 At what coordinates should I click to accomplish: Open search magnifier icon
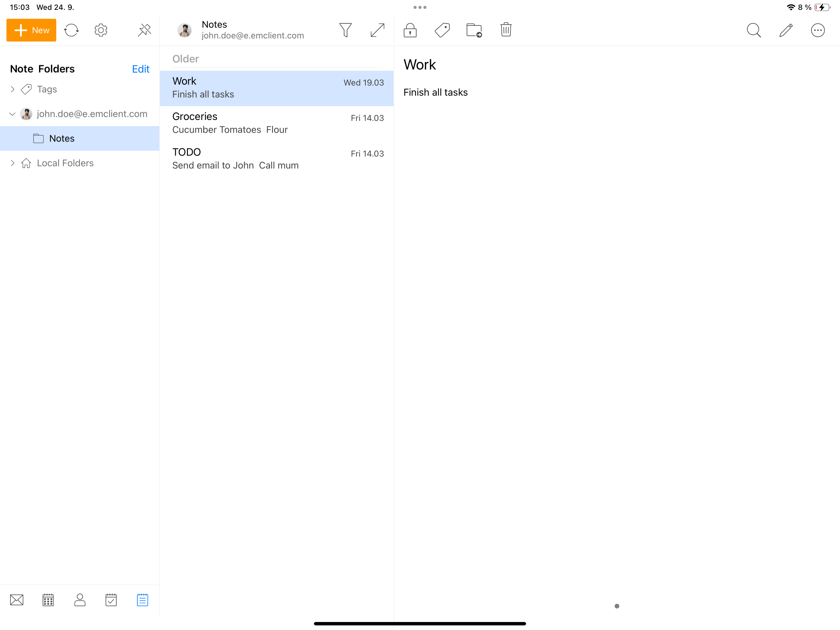tap(753, 30)
